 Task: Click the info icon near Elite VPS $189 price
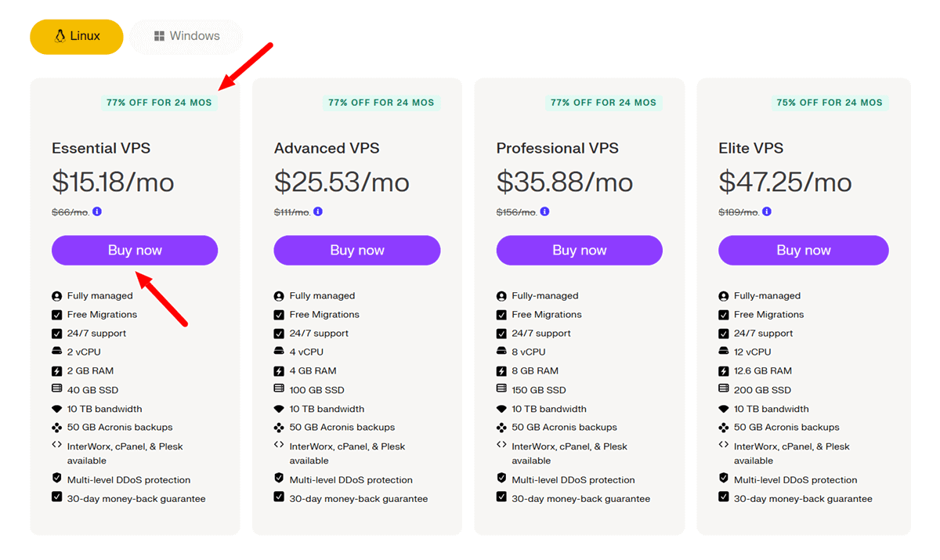(766, 211)
